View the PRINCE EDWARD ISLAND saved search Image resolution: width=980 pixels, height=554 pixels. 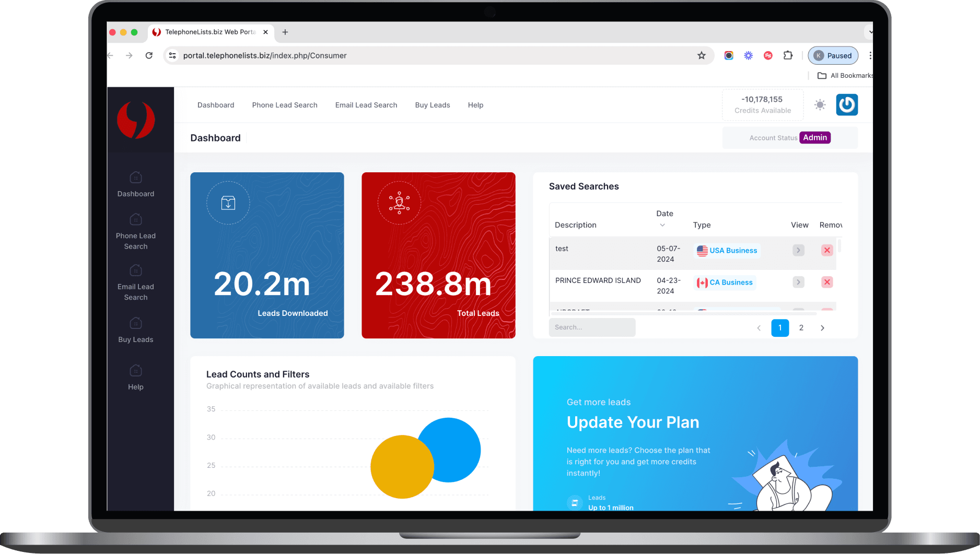coord(798,282)
